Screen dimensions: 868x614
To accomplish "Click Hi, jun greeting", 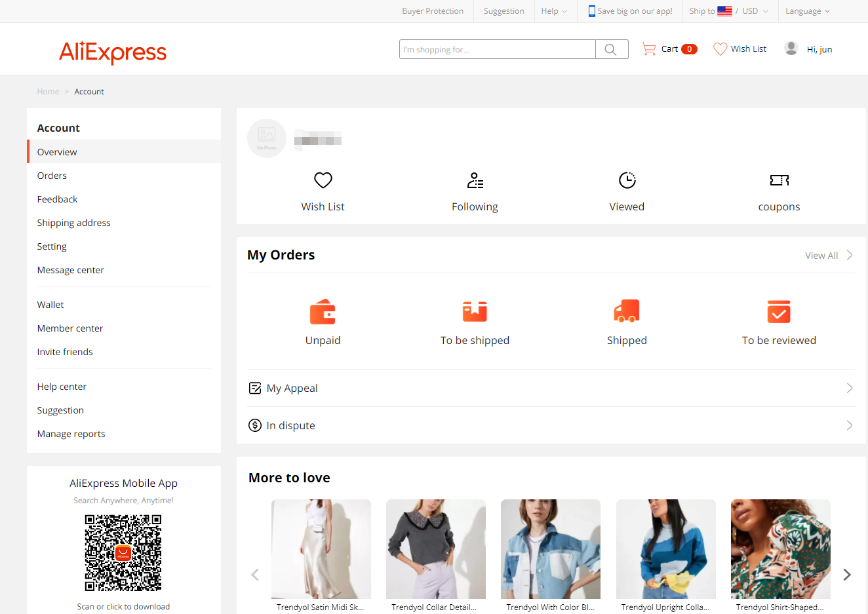I will [819, 49].
